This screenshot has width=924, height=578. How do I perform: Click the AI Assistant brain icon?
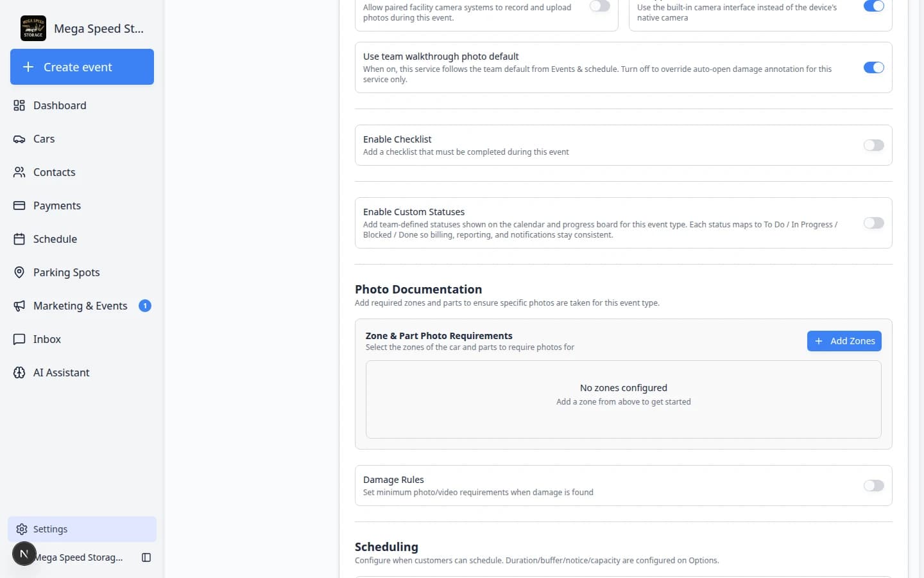[19, 372]
